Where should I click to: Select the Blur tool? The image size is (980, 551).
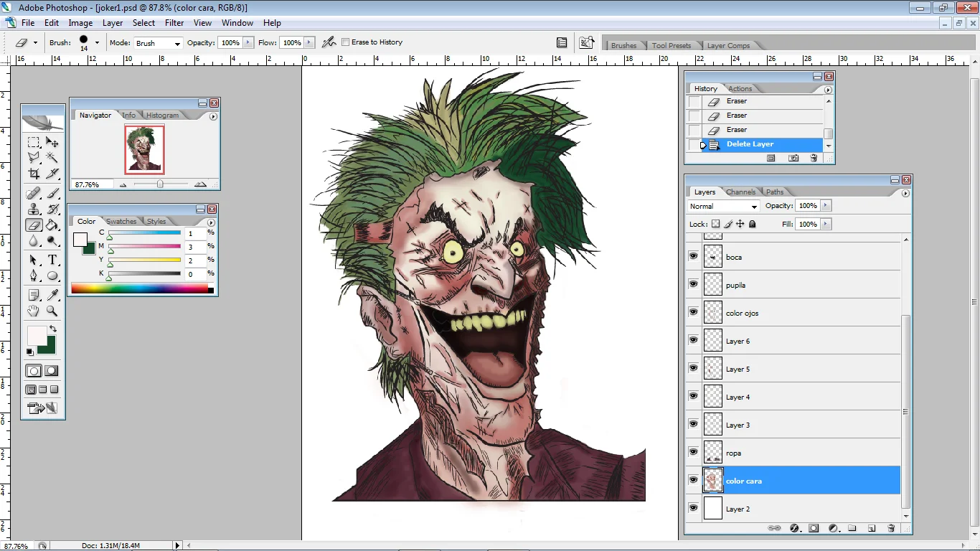click(34, 240)
